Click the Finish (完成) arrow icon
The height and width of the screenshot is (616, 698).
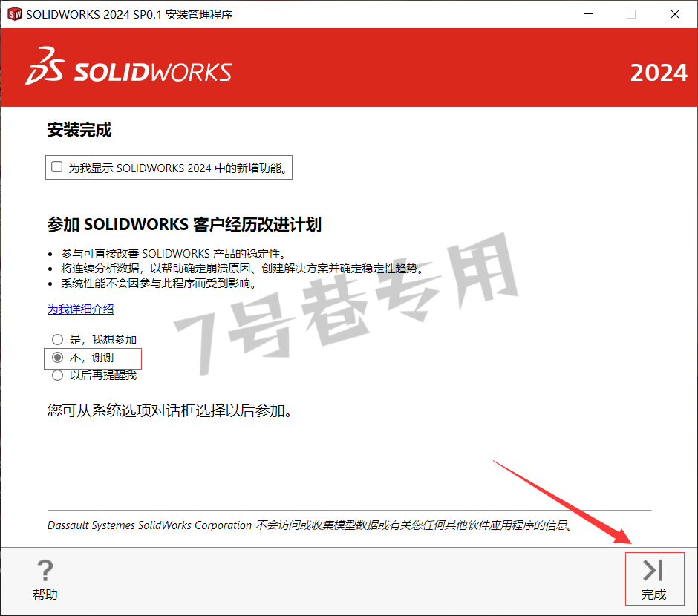[x=653, y=571]
